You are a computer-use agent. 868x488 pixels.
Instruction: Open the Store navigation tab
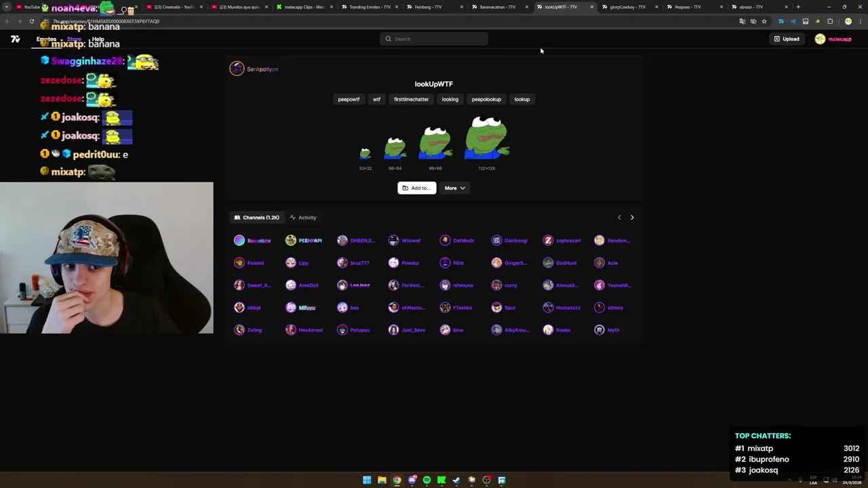74,39
